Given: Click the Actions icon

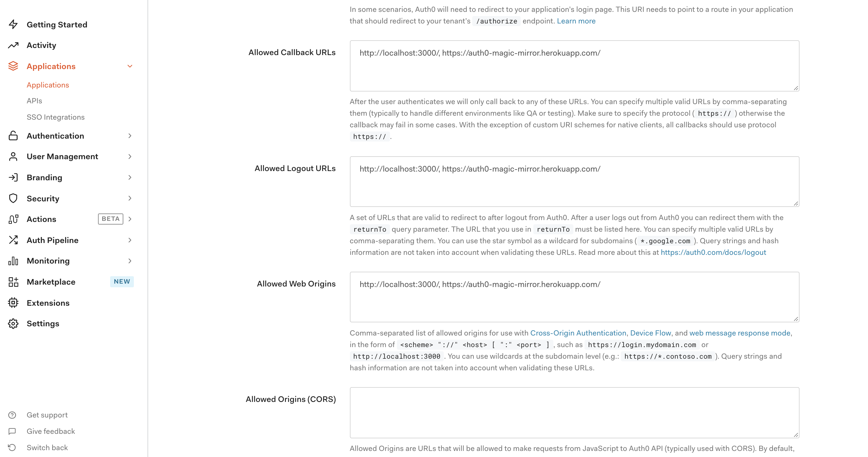Looking at the screenshot, I should coord(13,219).
